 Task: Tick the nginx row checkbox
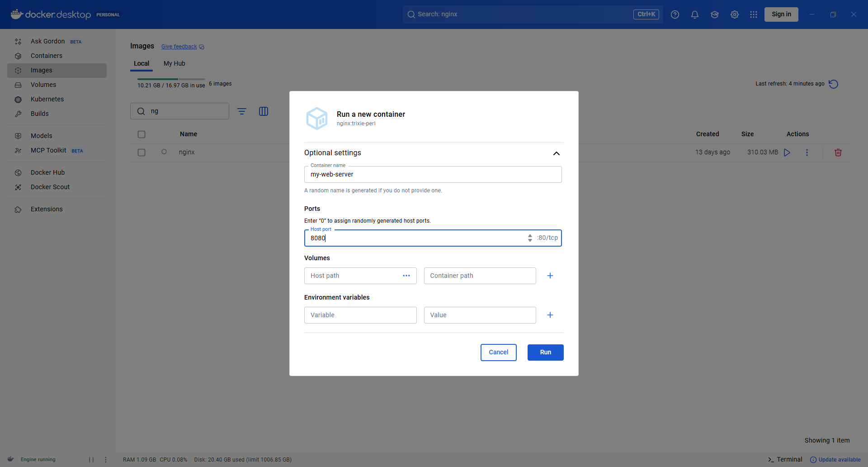[x=142, y=152]
